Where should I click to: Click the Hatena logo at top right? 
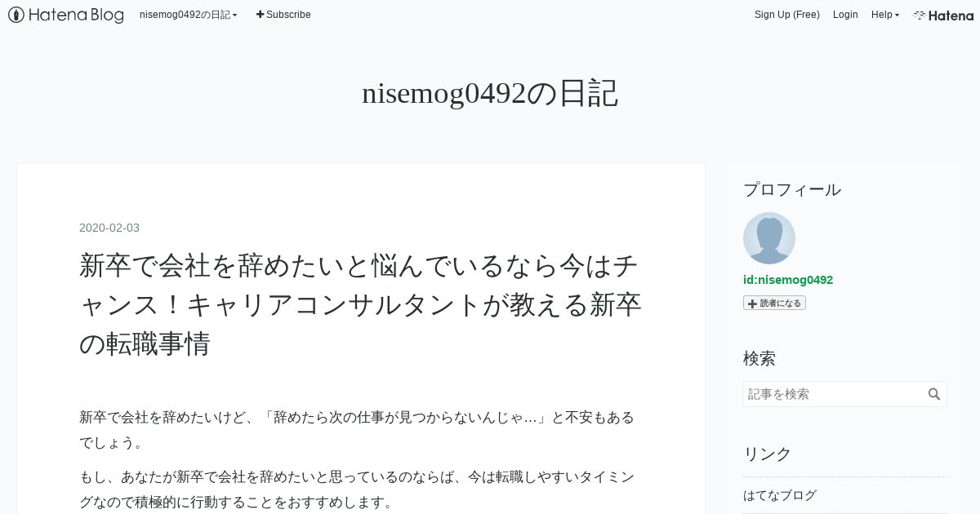point(943,15)
